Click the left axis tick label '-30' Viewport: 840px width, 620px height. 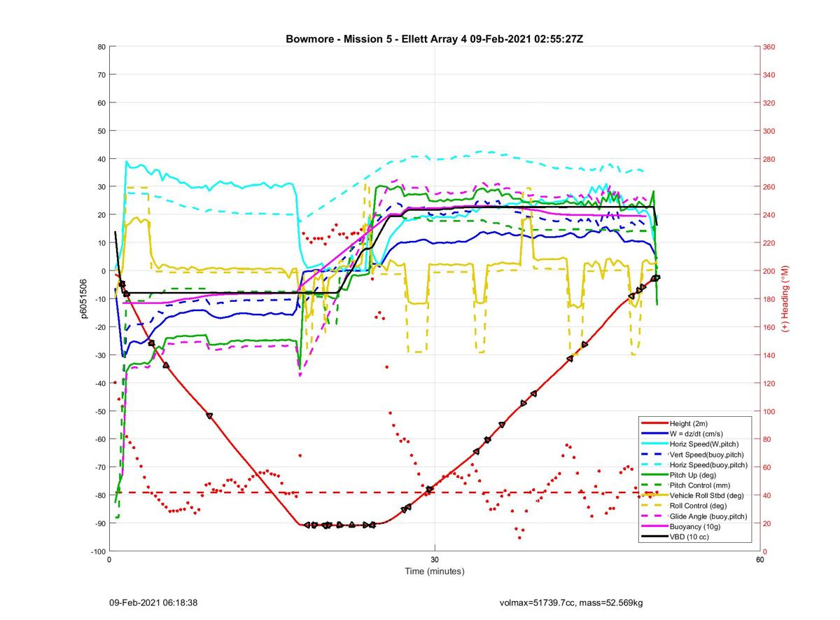click(x=99, y=355)
